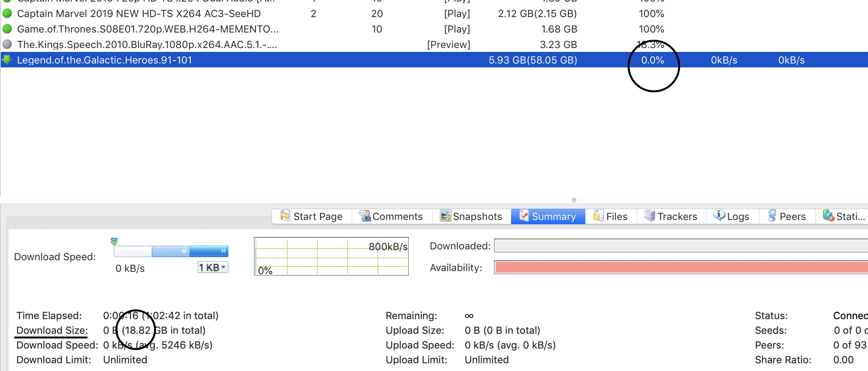Click the Trackers server icon
This screenshot has height=371, width=868.
(649, 216)
